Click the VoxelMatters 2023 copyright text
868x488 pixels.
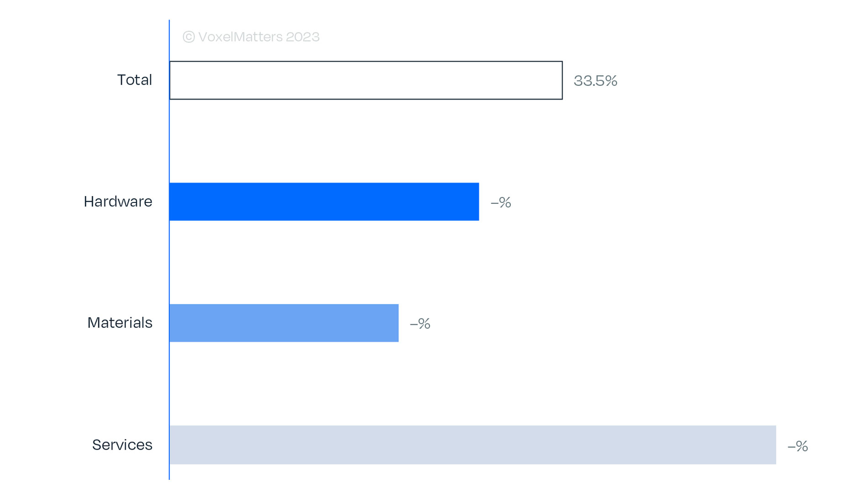pos(251,37)
